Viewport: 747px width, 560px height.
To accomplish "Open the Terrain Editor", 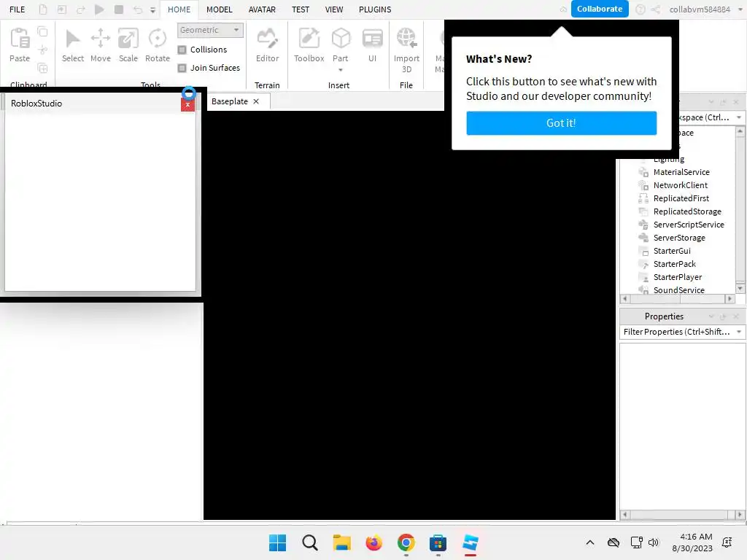I will (267, 45).
